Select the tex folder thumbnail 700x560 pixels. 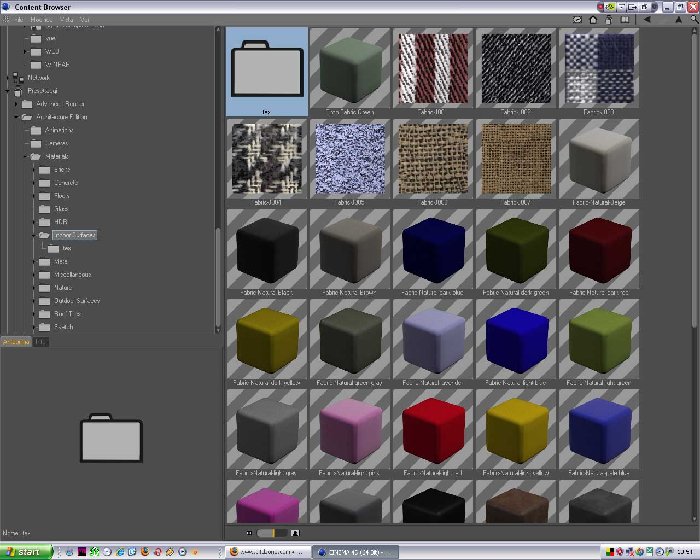coord(267,71)
